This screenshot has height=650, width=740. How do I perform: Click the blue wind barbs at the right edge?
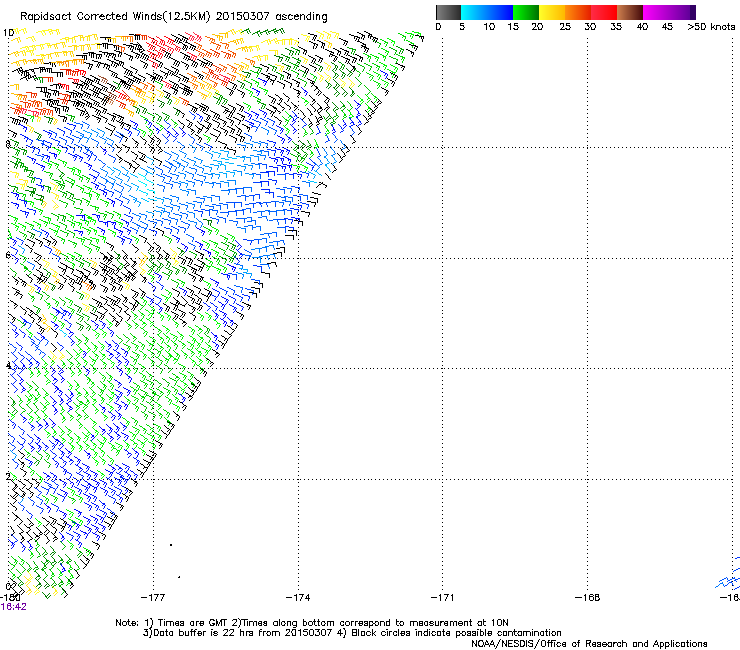(728, 575)
